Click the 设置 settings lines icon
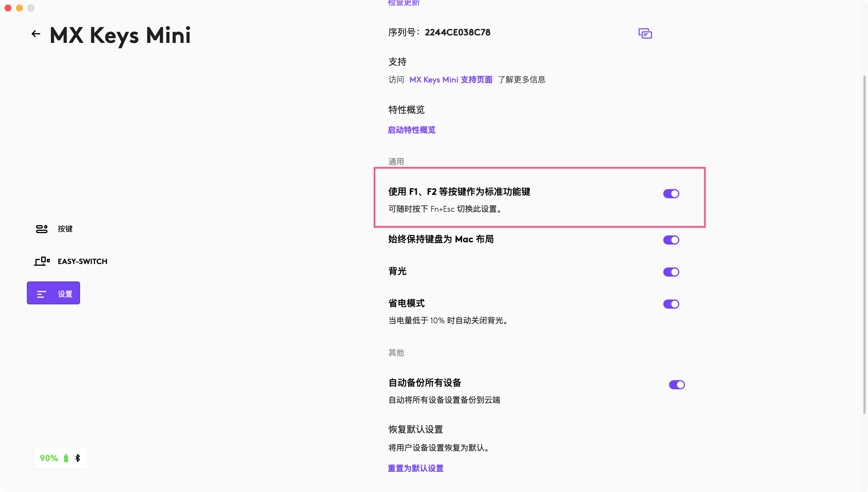 click(x=41, y=294)
